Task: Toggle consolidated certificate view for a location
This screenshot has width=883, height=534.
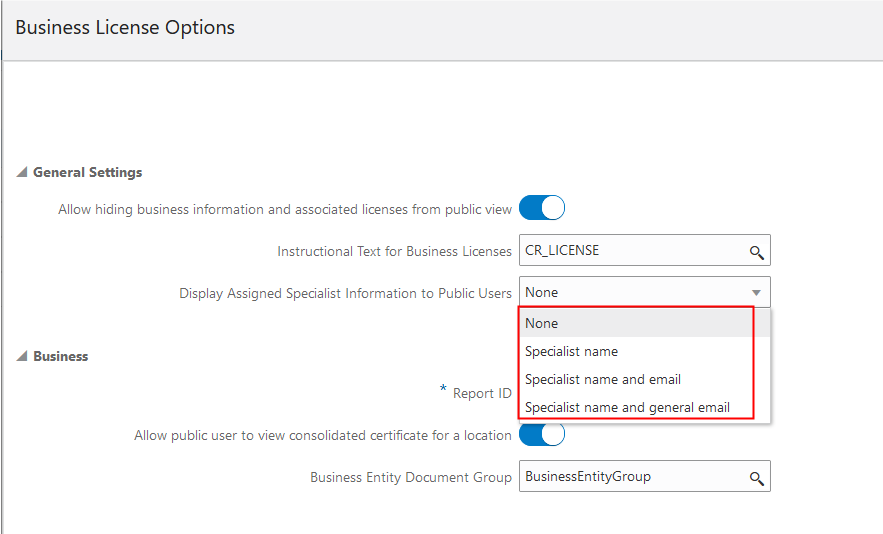Action: click(542, 434)
